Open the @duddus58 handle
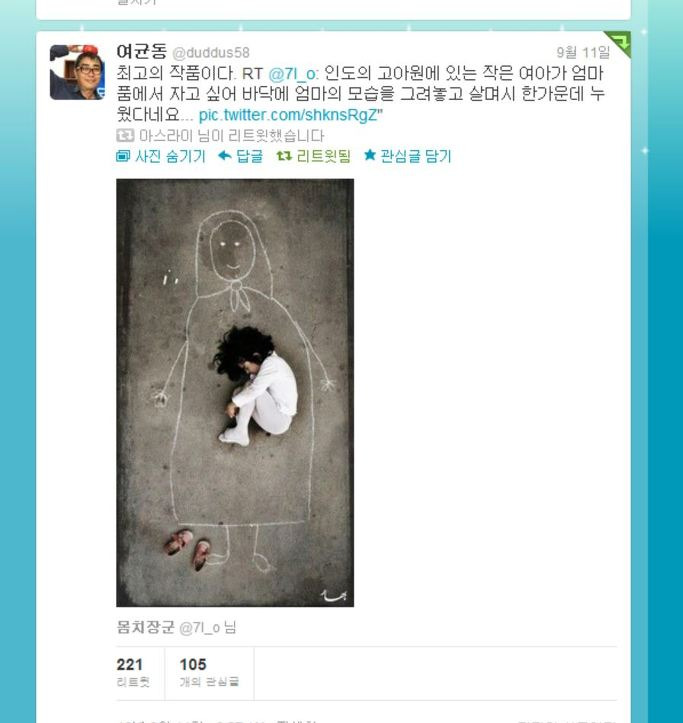Image resolution: width=683 pixels, height=723 pixels. [211, 53]
